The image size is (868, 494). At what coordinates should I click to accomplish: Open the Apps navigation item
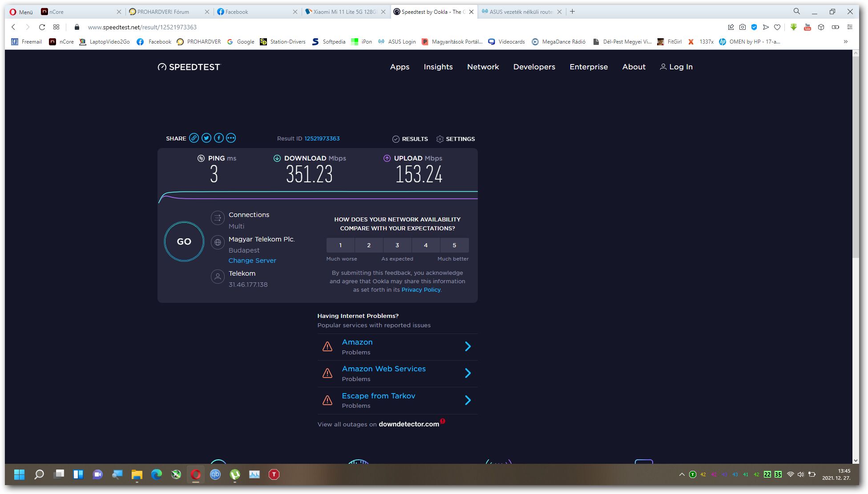[400, 67]
